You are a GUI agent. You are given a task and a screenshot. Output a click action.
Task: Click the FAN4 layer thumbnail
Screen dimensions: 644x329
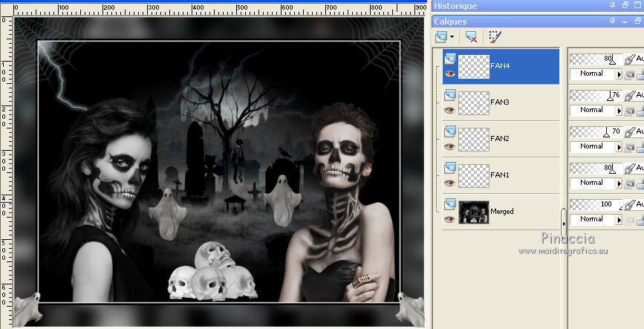pos(474,67)
